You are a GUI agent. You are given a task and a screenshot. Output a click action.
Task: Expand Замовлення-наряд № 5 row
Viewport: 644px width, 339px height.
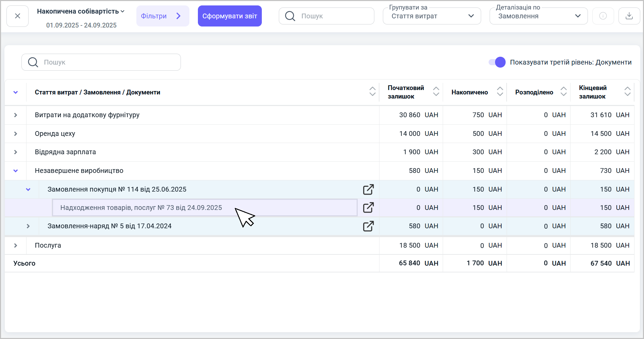pos(28,226)
